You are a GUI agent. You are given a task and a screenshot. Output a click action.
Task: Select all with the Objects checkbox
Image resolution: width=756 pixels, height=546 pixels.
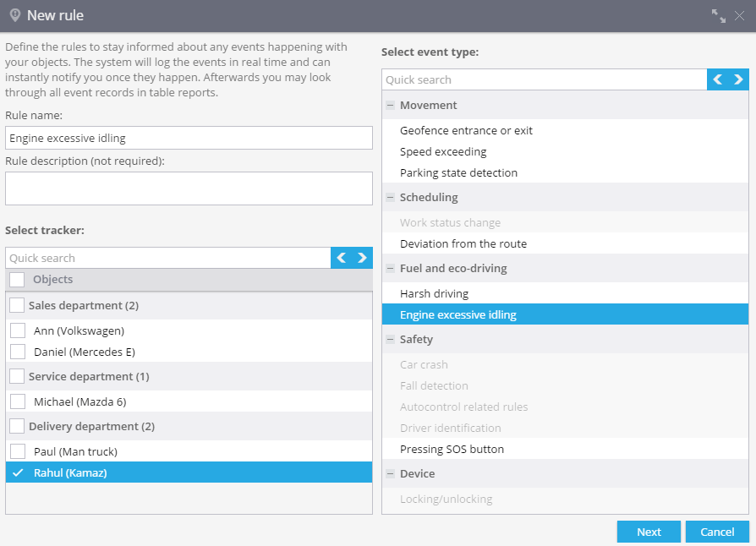pos(17,280)
